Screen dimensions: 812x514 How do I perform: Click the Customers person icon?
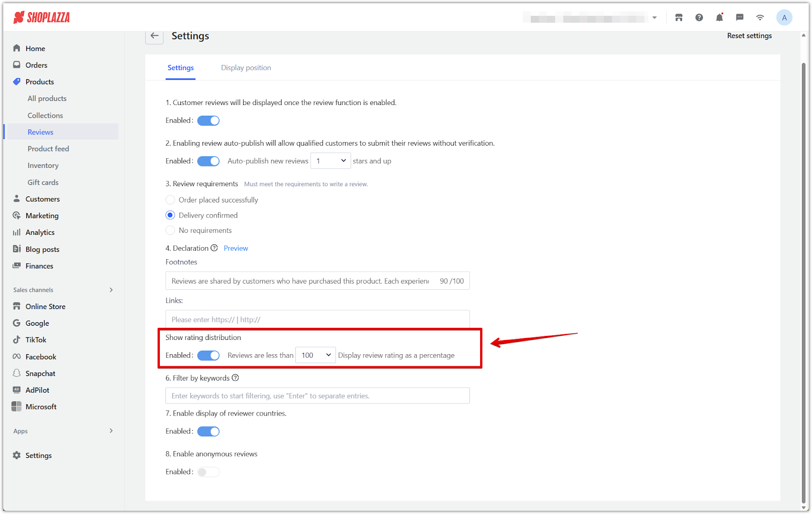point(17,199)
